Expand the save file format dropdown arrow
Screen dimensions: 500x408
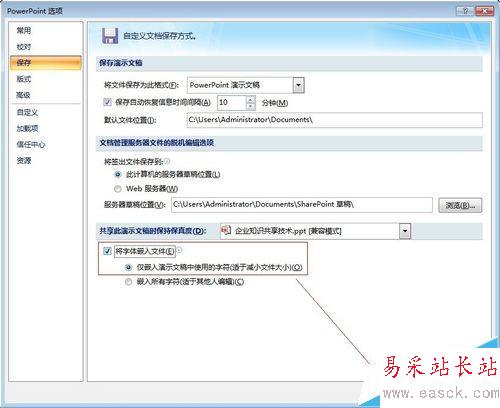[x=298, y=85]
